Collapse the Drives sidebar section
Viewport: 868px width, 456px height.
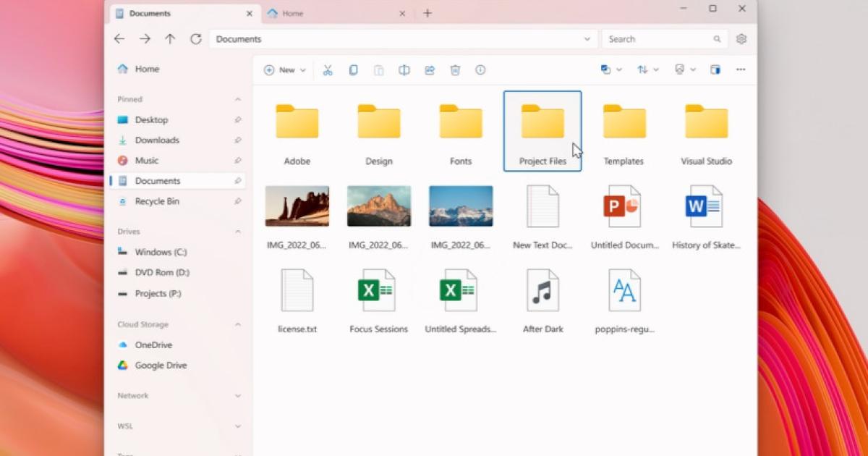(238, 232)
